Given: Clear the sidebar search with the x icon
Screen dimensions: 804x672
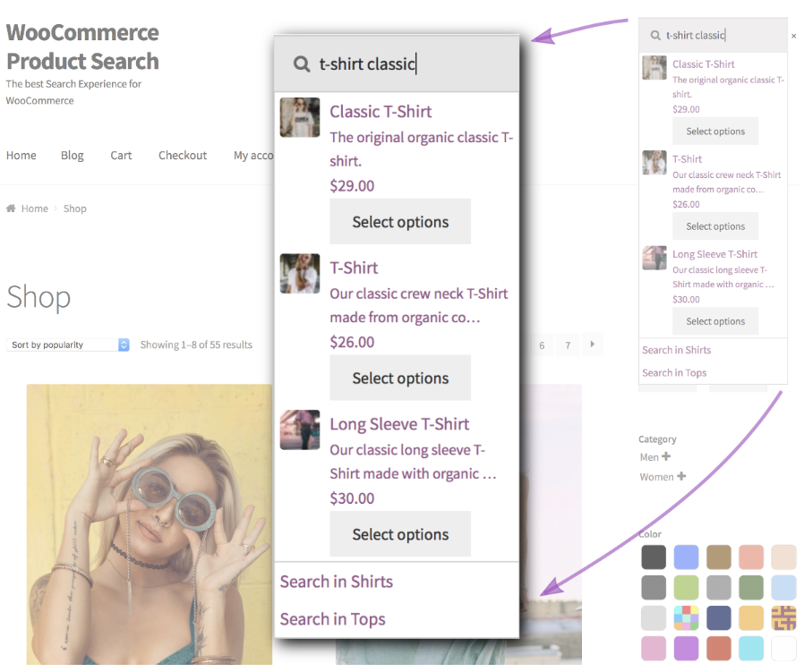Looking at the screenshot, I should (794, 36).
